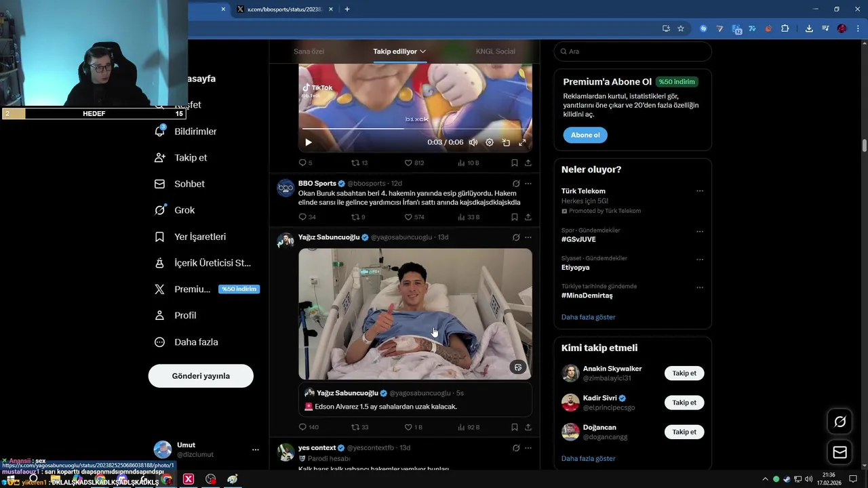Click the Gönderi yayınla button

pyautogui.click(x=201, y=376)
